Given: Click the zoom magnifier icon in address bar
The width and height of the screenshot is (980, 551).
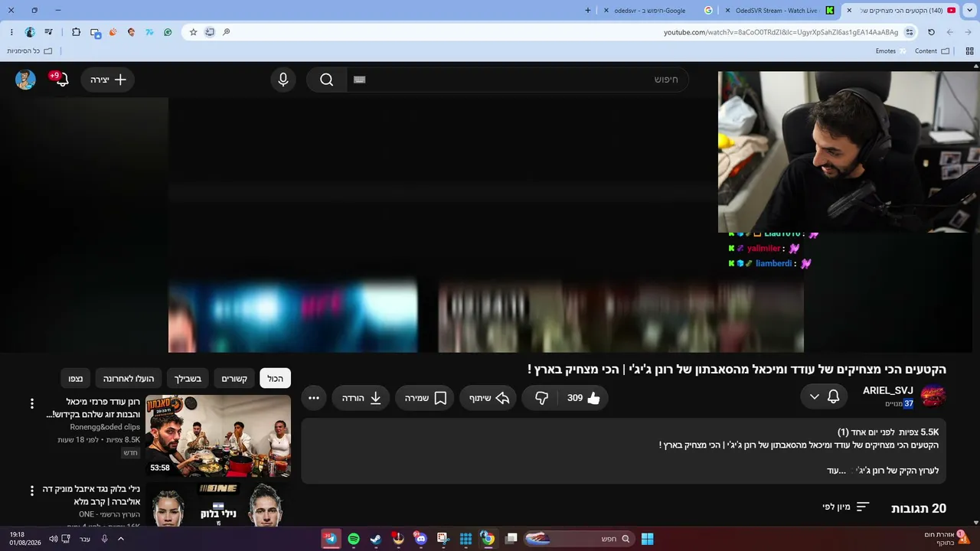Looking at the screenshot, I should (227, 32).
